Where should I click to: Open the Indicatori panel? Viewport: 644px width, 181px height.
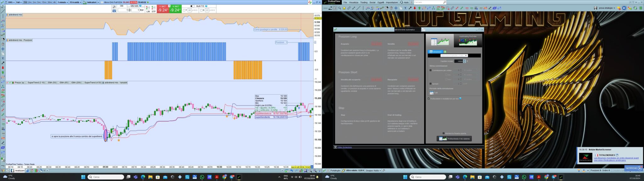point(90,2)
